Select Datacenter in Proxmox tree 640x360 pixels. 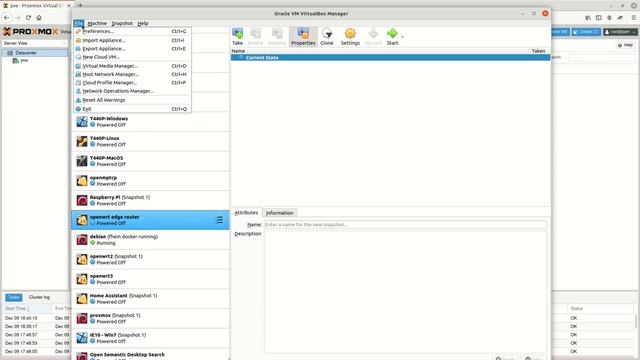point(26,53)
